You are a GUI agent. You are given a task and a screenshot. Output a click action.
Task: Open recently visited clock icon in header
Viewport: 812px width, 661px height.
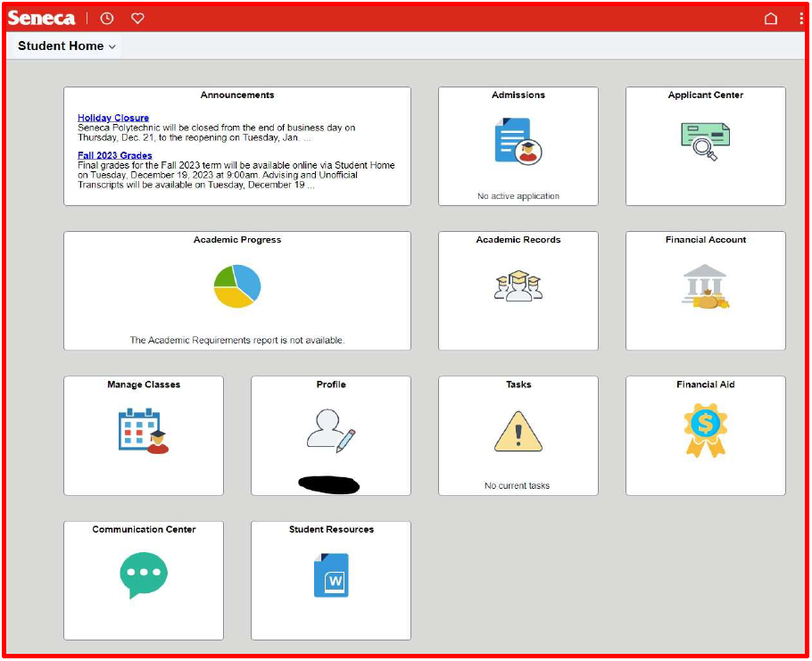[x=107, y=18]
